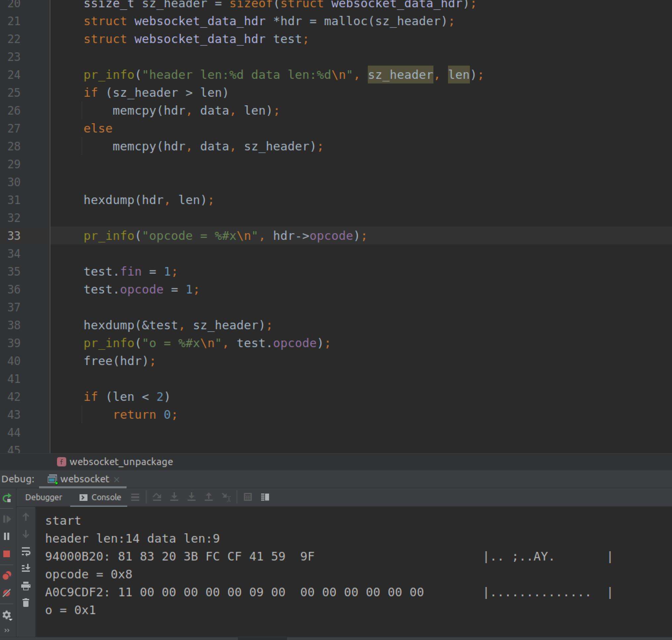Open the View Breakpoints dialog

[7, 576]
